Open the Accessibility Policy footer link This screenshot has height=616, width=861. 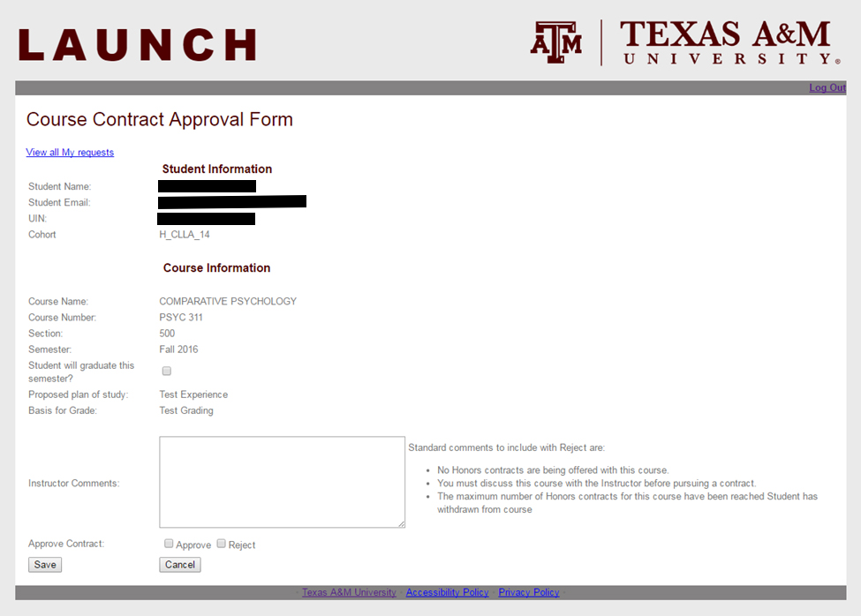click(x=447, y=592)
